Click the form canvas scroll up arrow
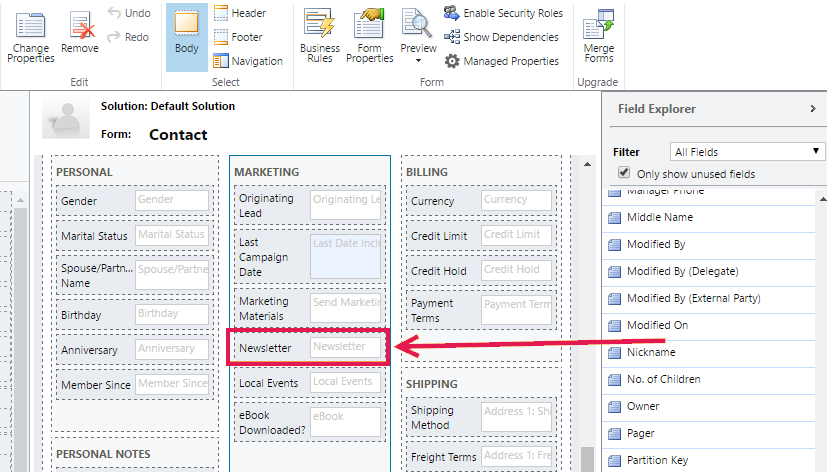Image resolution: width=827 pixels, height=472 pixels. pyautogui.click(x=587, y=165)
